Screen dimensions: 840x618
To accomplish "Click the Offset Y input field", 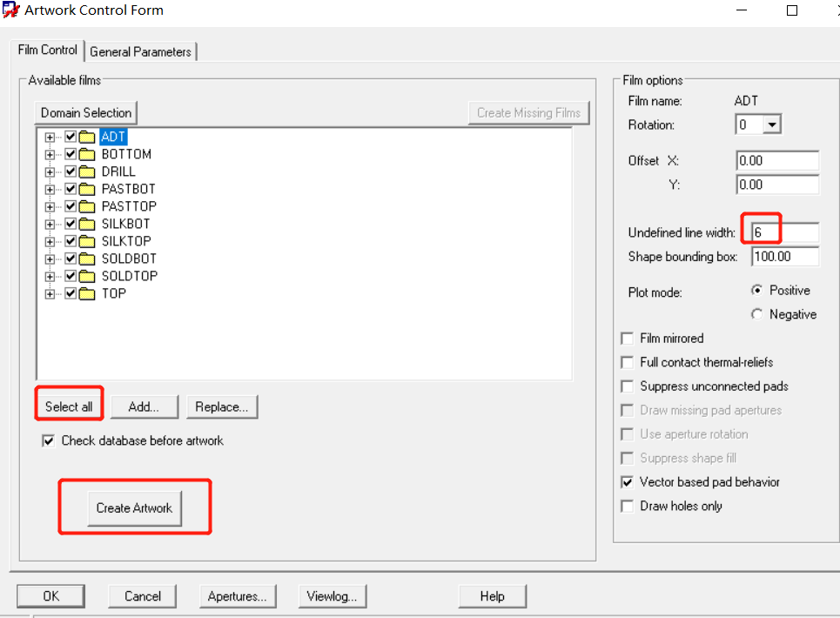I will pyautogui.click(x=777, y=185).
